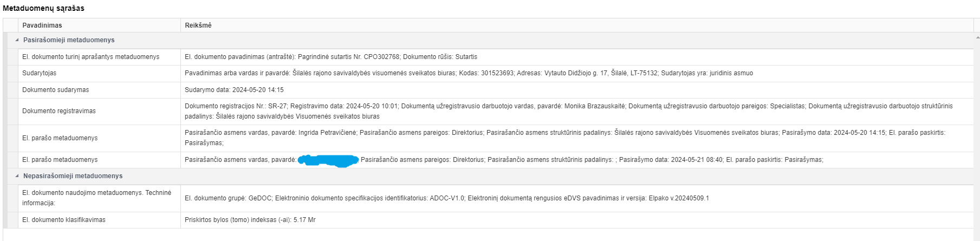The height and width of the screenshot is (241, 980).
Task: Select El. dokumento turinį aprašantys metaduomenys label
Action: coord(91,57)
